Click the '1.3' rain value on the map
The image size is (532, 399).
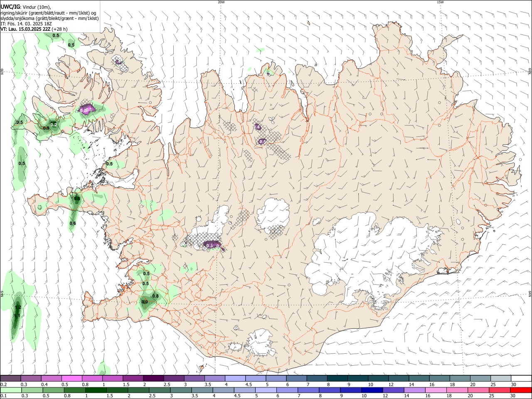tap(77, 199)
